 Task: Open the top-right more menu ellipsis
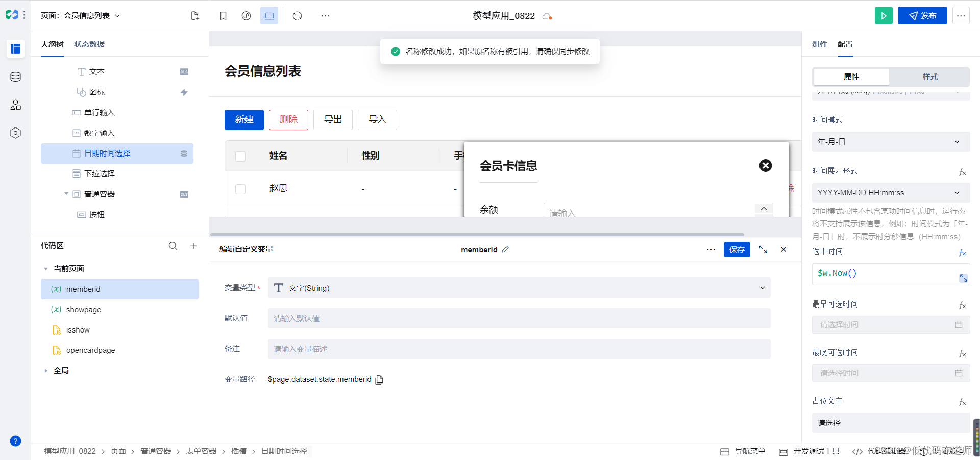coord(961,16)
